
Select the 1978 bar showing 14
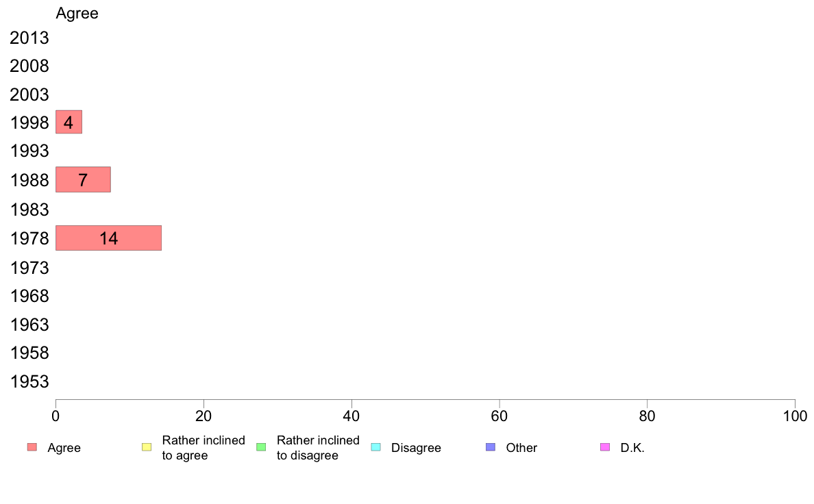click(108, 238)
